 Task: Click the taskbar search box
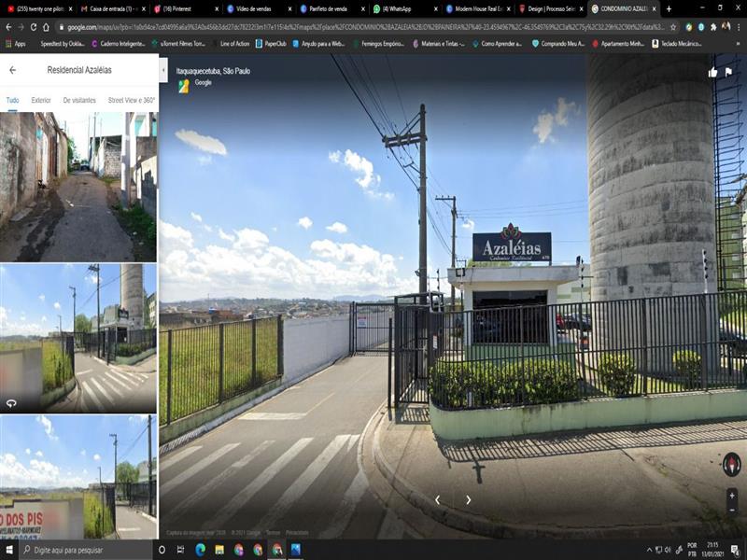86,550
